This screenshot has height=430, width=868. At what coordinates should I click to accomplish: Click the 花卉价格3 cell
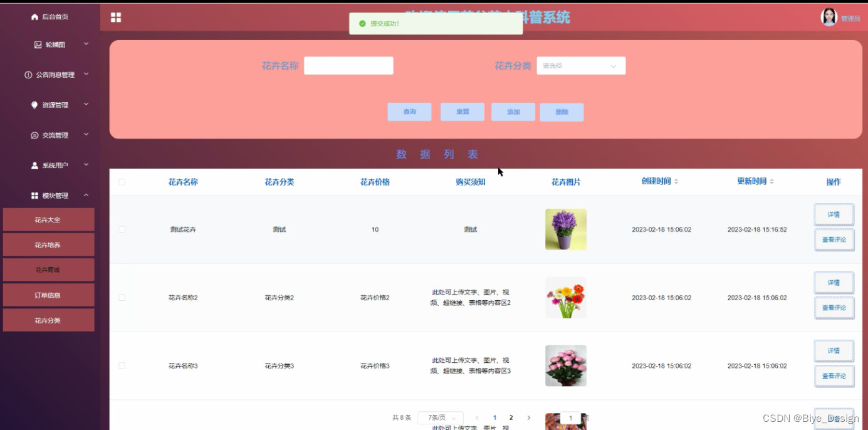(x=375, y=365)
